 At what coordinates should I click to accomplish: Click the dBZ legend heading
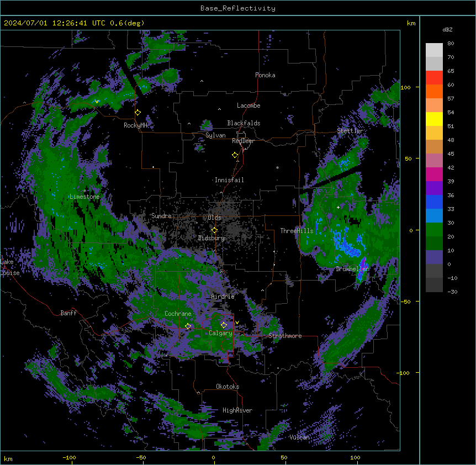[x=447, y=30]
